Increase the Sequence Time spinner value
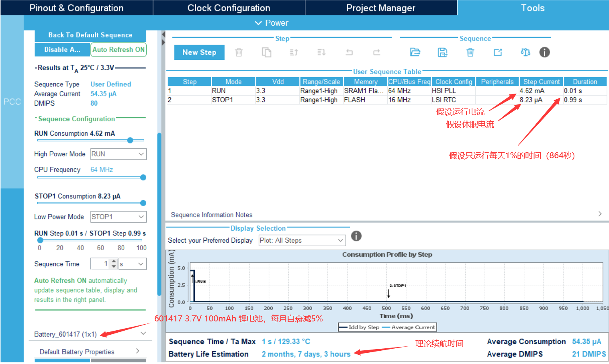The height and width of the screenshot is (364, 609). click(x=114, y=261)
